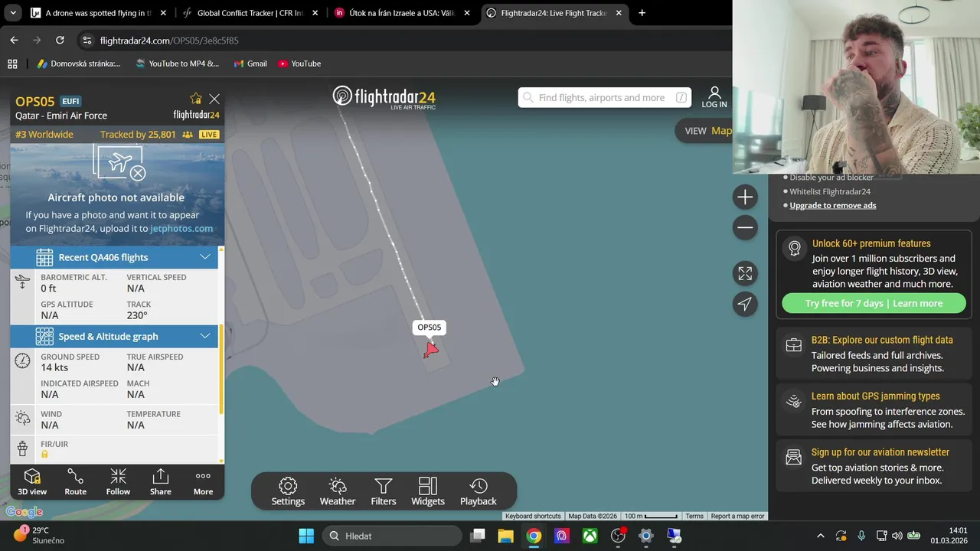The height and width of the screenshot is (551, 980).
Task: Open the Filters funnel tool
Action: pos(384,491)
